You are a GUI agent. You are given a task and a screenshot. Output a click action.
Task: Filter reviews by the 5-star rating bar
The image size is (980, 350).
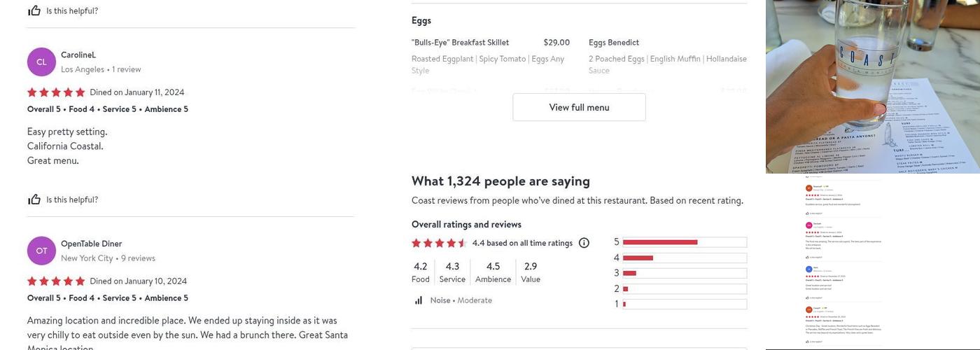(684, 242)
